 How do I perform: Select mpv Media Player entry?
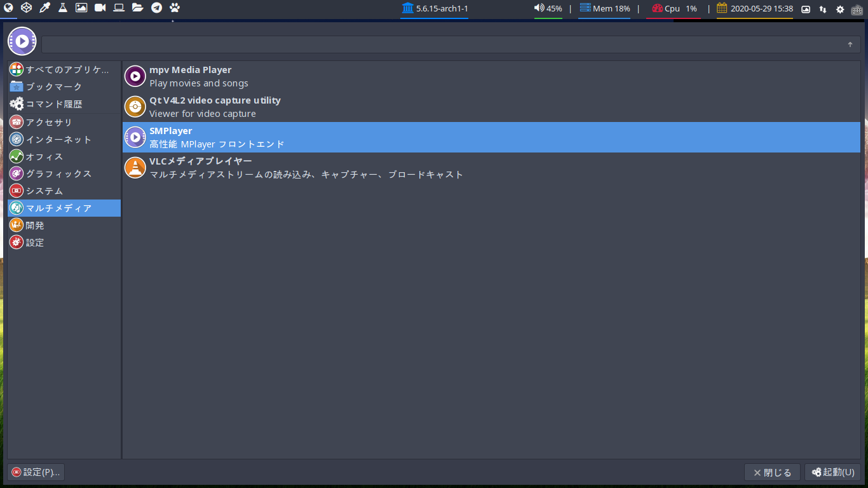(491, 76)
